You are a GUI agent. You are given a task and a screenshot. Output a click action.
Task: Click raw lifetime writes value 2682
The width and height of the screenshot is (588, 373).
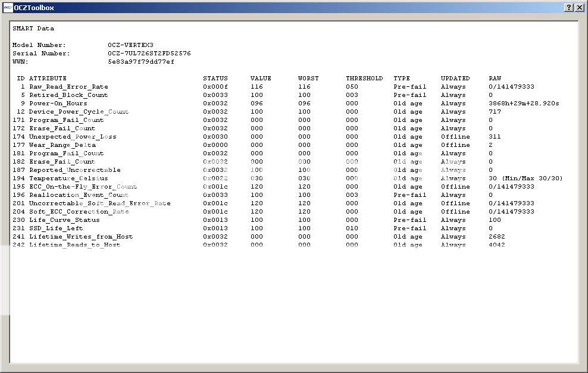[x=497, y=237]
